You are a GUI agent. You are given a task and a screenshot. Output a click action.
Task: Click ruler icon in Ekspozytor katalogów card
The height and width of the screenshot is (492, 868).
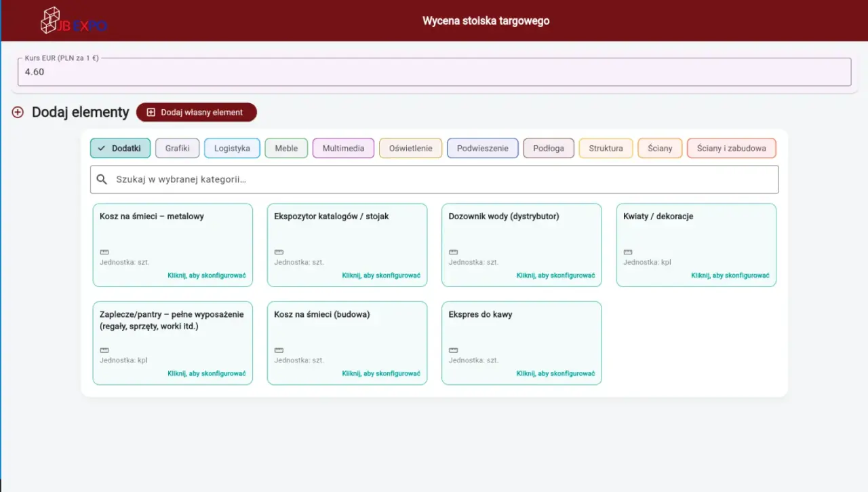279,252
